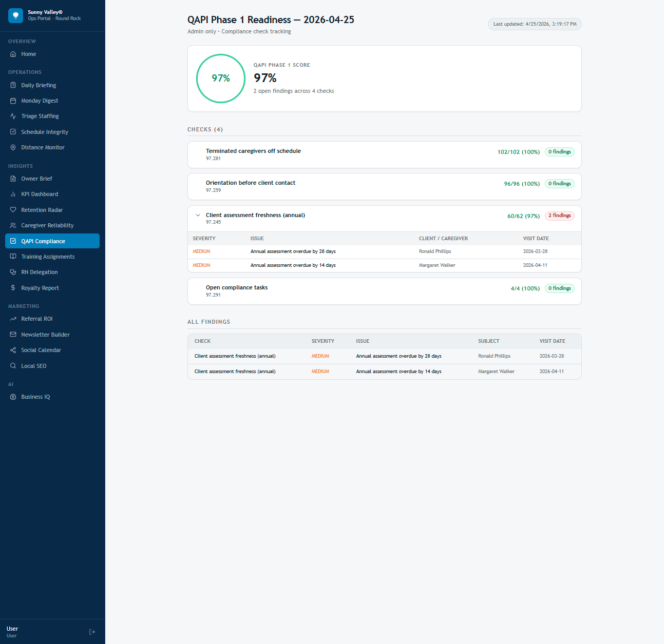Image resolution: width=664 pixels, height=644 pixels.
Task: Select the Schedule Integrity check icon
Action: click(x=13, y=132)
